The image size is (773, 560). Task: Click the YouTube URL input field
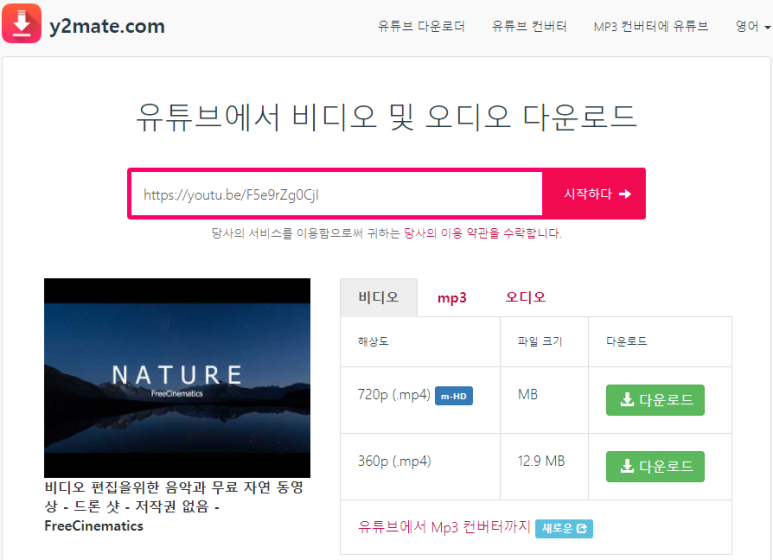tap(337, 194)
